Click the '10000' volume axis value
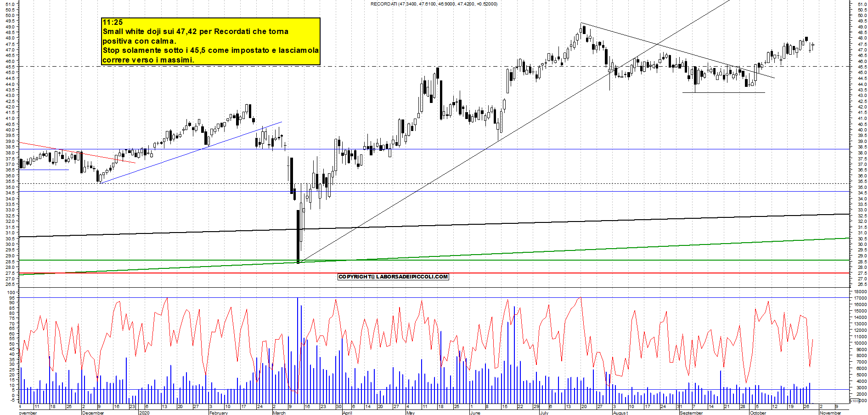Viewport: 868px width, 415px height. point(860,343)
